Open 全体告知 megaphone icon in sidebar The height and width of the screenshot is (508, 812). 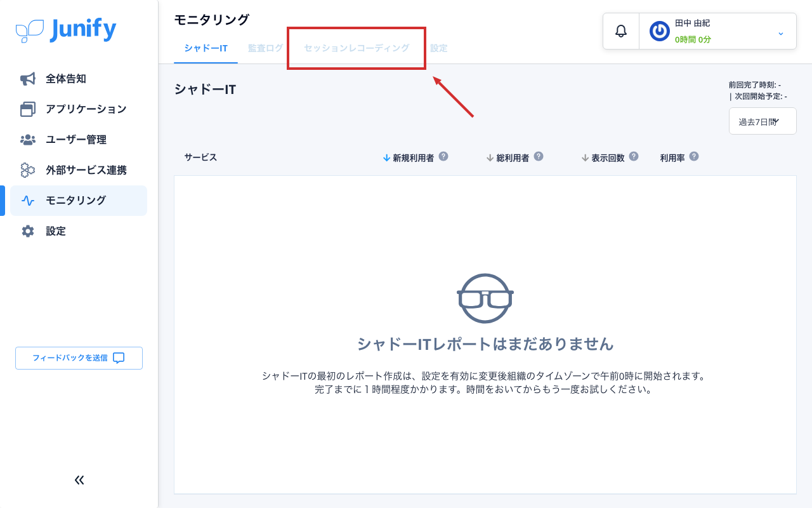[x=28, y=79]
